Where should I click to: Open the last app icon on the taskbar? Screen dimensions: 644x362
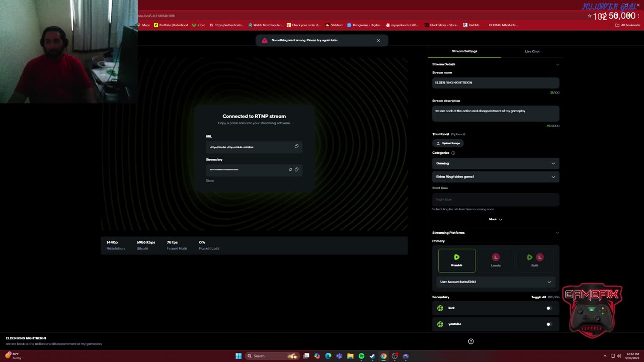click(406, 356)
